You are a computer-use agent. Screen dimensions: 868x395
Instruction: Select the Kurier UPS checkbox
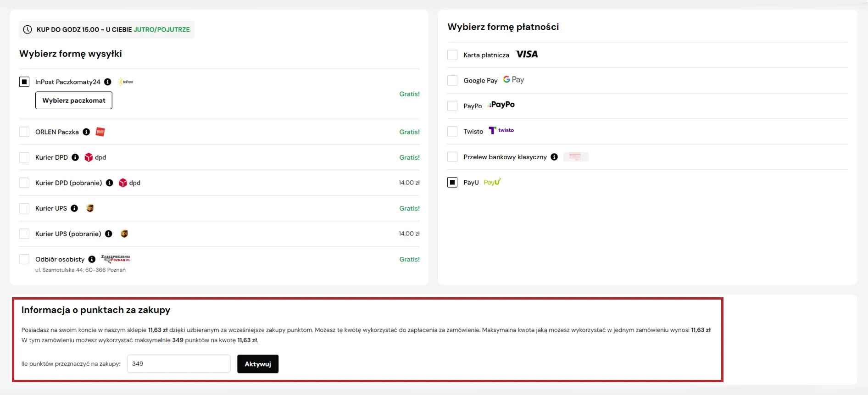click(24, 208)
